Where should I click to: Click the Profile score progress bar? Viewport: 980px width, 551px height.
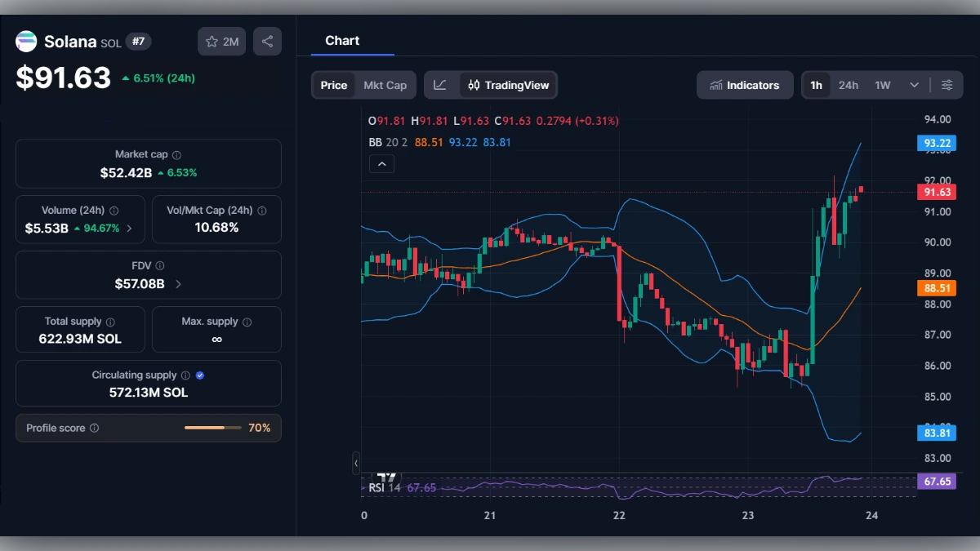coord(212,427)
